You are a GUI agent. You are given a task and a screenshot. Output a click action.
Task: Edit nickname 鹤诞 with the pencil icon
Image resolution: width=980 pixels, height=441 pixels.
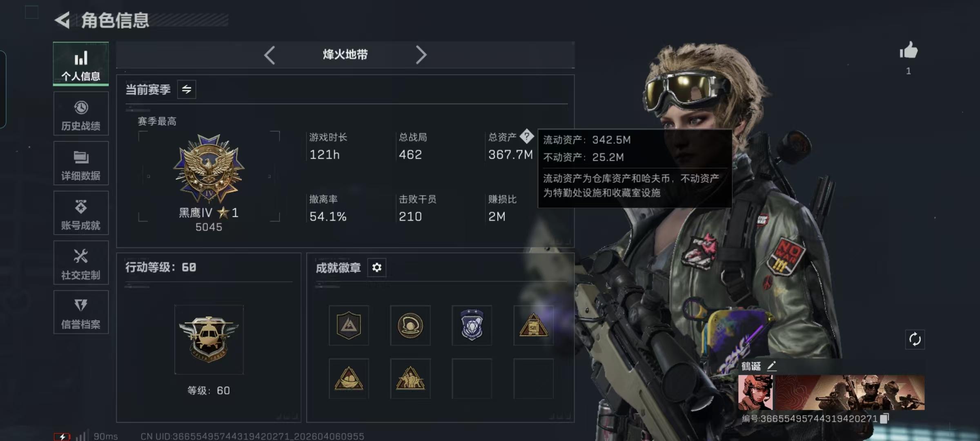click(771, 366)
